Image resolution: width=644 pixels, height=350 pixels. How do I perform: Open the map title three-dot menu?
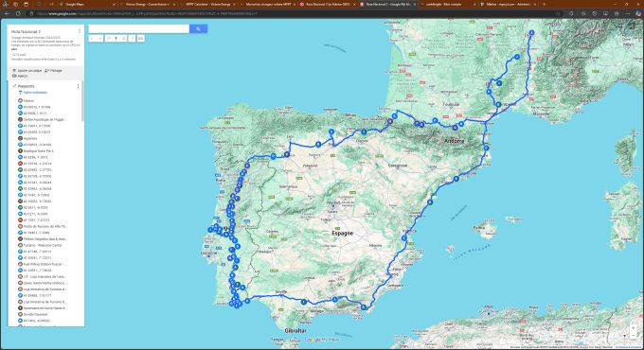point(80,31)
